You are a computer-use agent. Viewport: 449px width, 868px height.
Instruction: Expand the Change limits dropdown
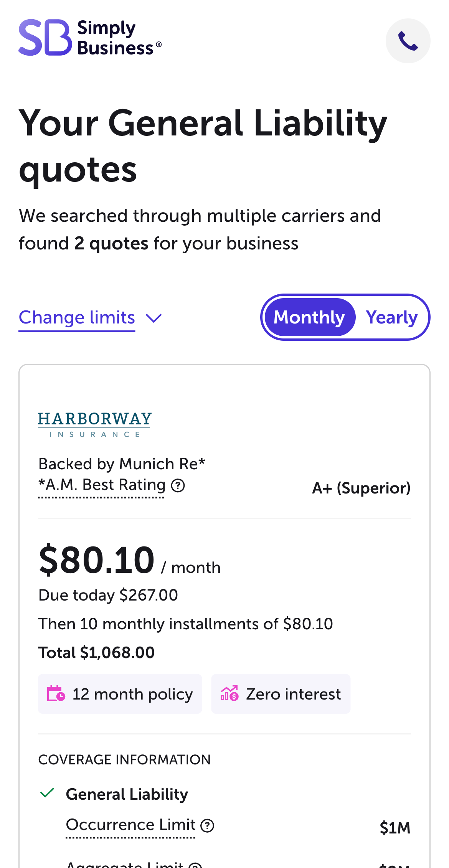77,318
